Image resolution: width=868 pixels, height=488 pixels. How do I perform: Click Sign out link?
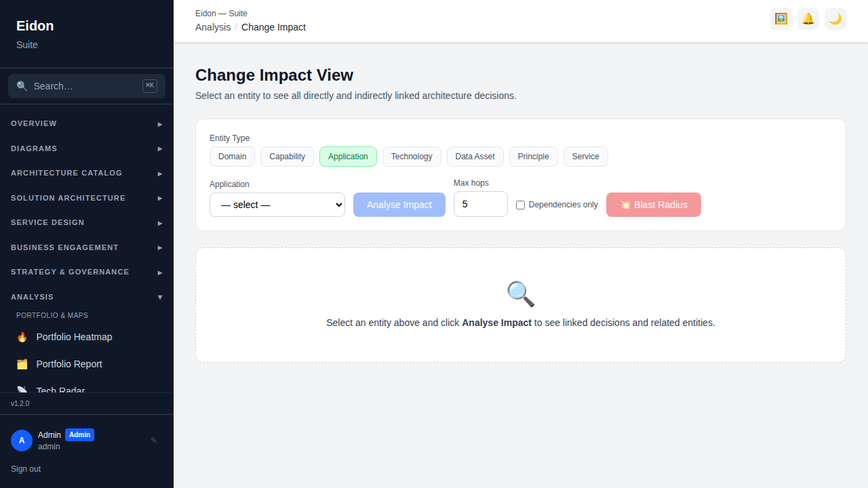click(x=26, y=469)
